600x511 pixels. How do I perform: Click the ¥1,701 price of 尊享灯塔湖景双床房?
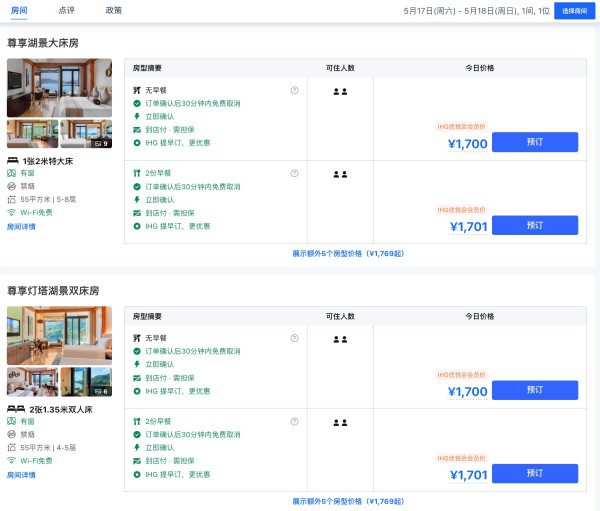pos(468,475)
